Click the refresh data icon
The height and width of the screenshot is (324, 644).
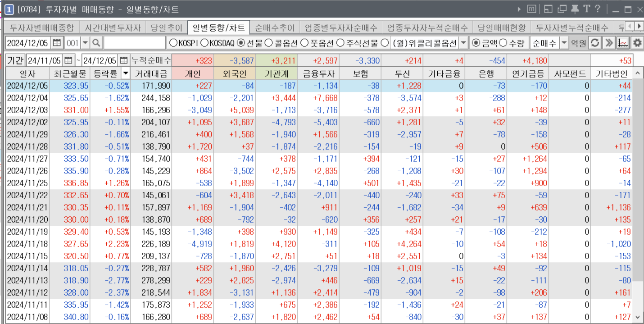pyautogui.click(x=595, y=43)
